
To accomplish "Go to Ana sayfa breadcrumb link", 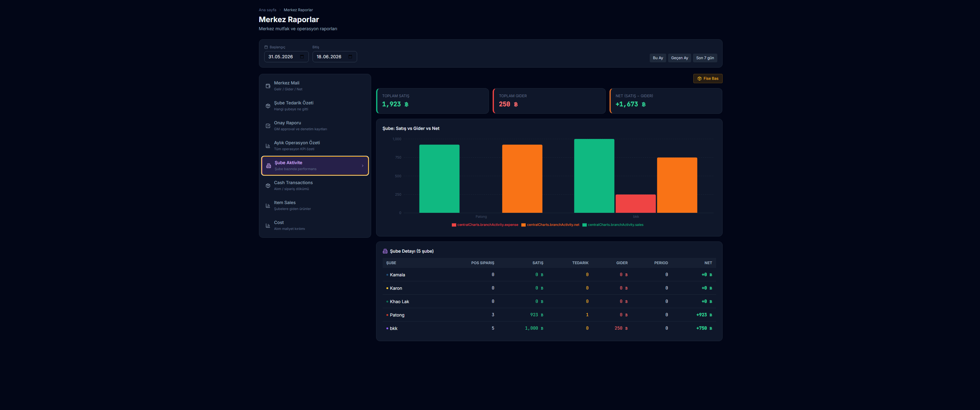I will tap(267, 10).
